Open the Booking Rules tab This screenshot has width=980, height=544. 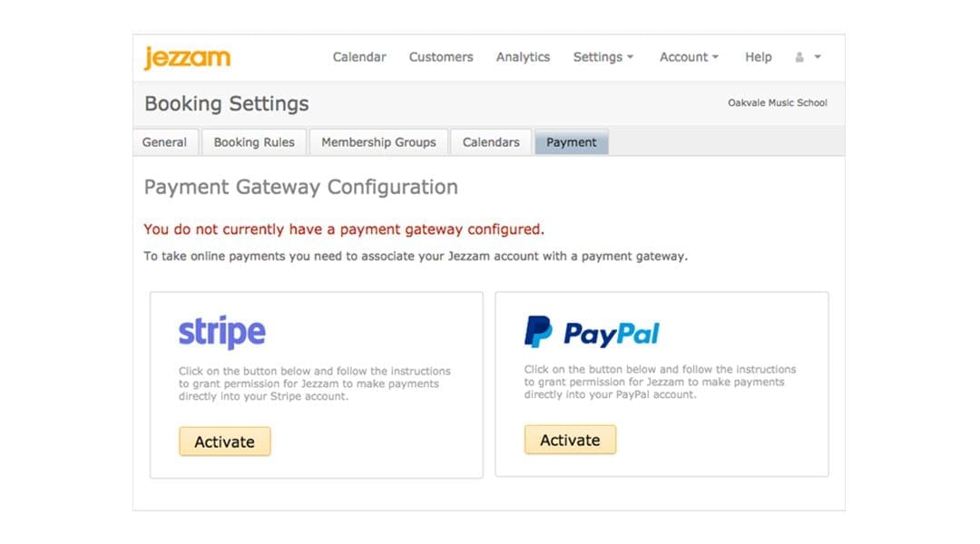[254, 142]
